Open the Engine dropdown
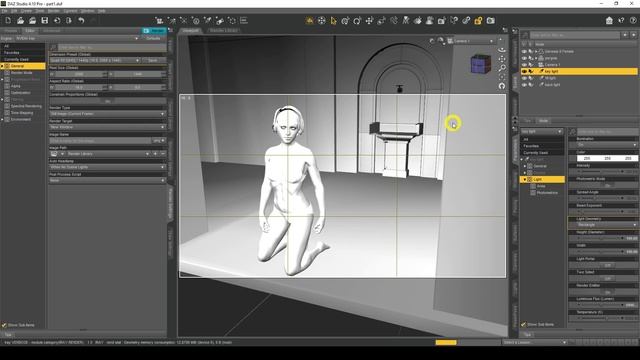The height and width of the screenshot is (360, 640). click(x=78, y=38)
